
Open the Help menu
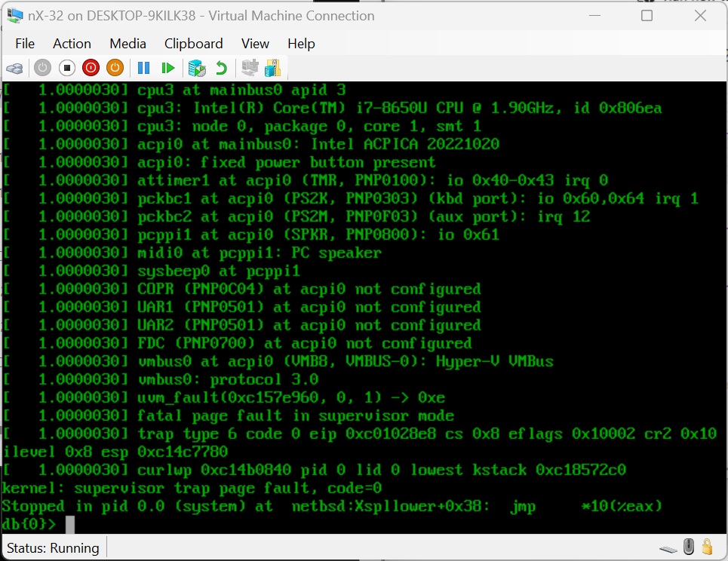(301, 44)
